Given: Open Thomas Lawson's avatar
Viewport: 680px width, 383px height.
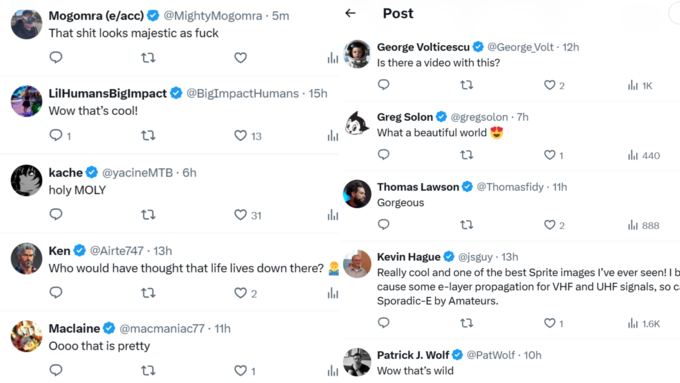Looking at the screenshot, I should point(357,194).
